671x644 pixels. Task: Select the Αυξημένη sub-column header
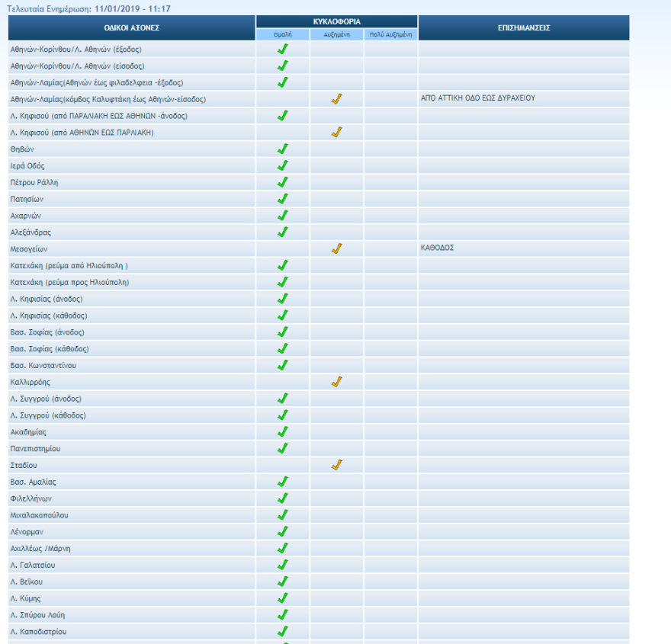[336, 34]
